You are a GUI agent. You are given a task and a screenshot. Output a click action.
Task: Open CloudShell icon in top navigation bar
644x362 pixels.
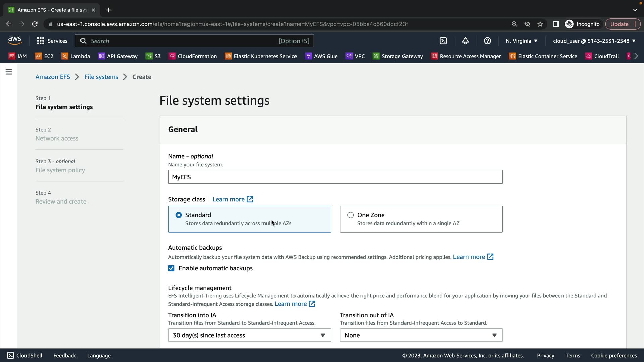pos(443,41)
